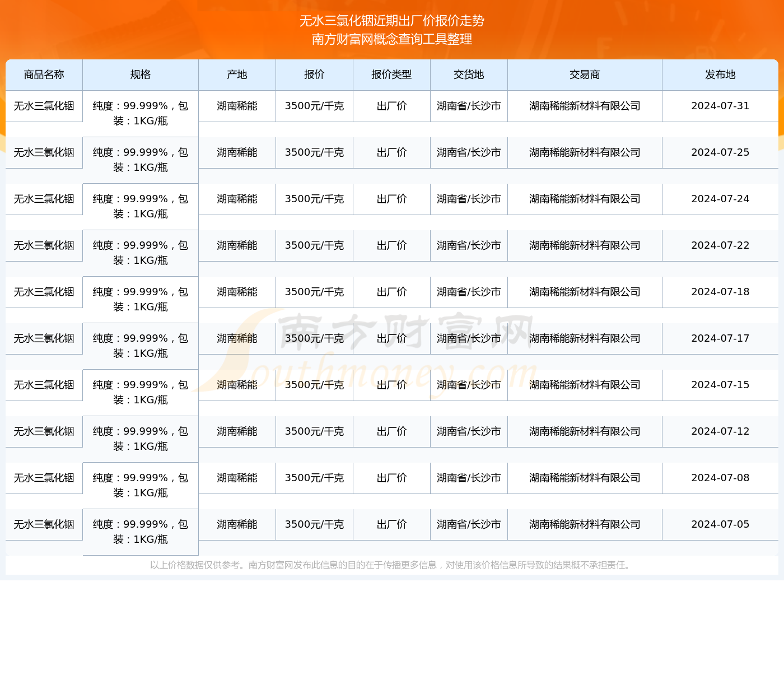Click 出厂价 in the 2024-07-22 row
The width and height of the screenshot is (784, 675).
point(392,245)
